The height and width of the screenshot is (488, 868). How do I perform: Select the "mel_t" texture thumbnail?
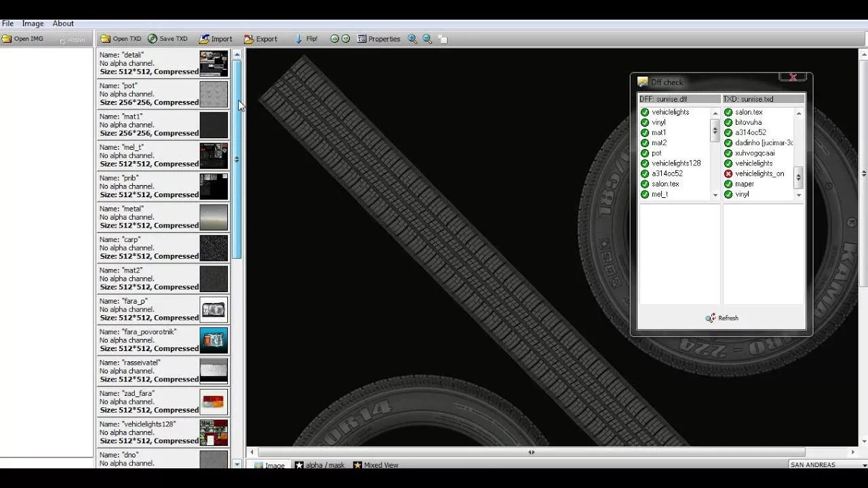214,155
